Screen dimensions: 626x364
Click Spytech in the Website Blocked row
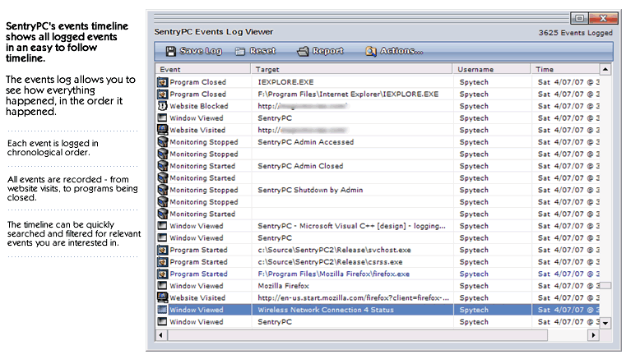(x=474, y=106)
